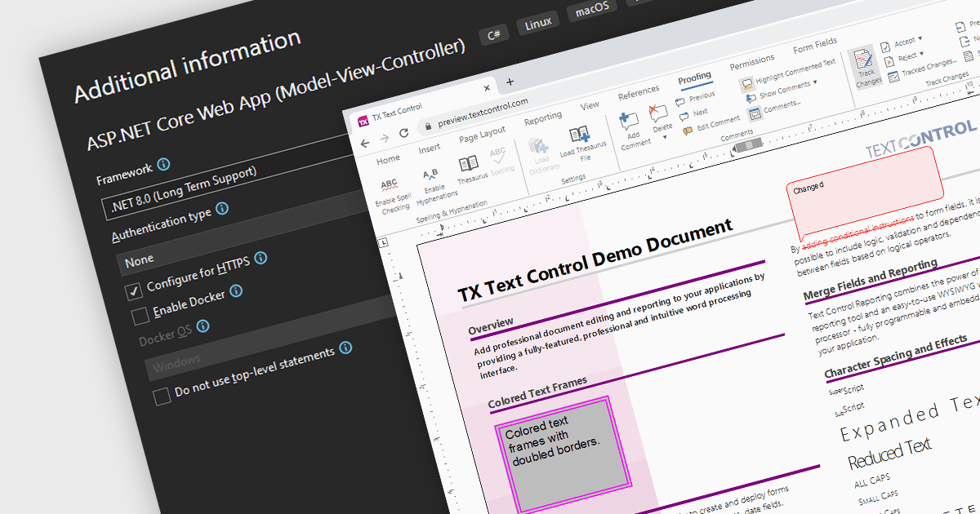Click the TX Text Control Demo Document title
980x514 pixels.
coord(595,259)
